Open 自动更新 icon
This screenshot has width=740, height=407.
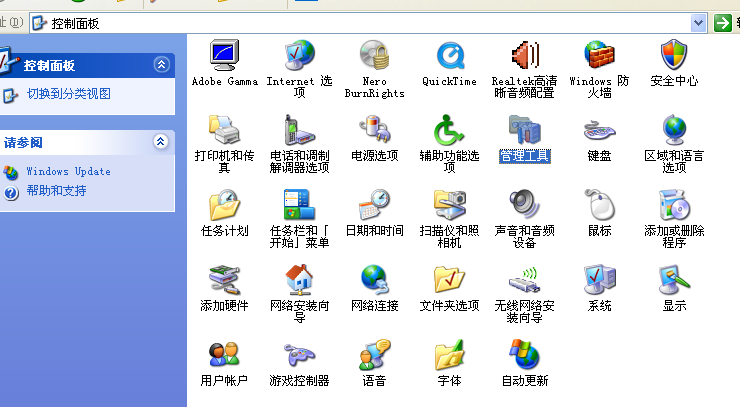(524, 356)
